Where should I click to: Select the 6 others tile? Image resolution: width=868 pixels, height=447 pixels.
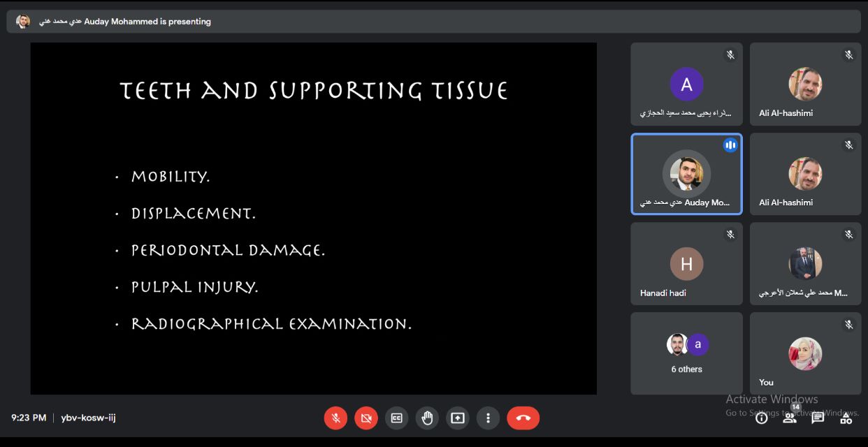[x=686, y=353]
